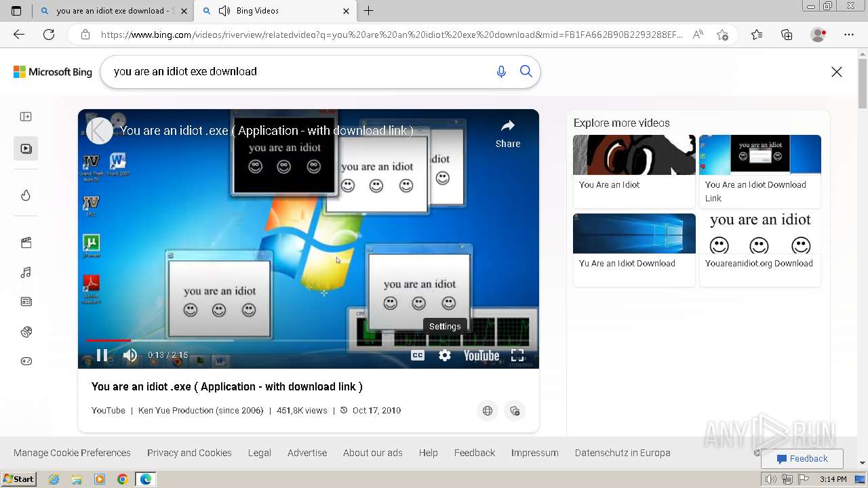Open Read aloud icon in address bar
The width and height of the screenshot is (868, 488).
(x=698, y=35)
